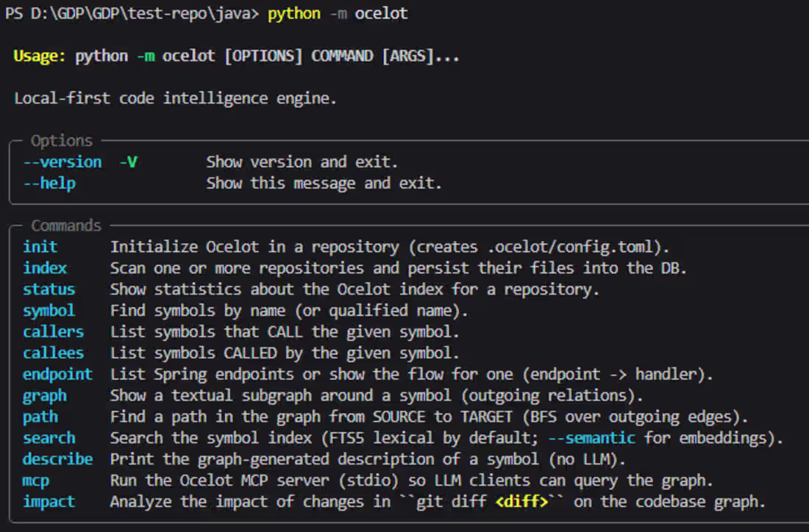The width and height of the screenshot is (809, 532).
Task: Click the 'callees' command name
Action: pos(53,353)
